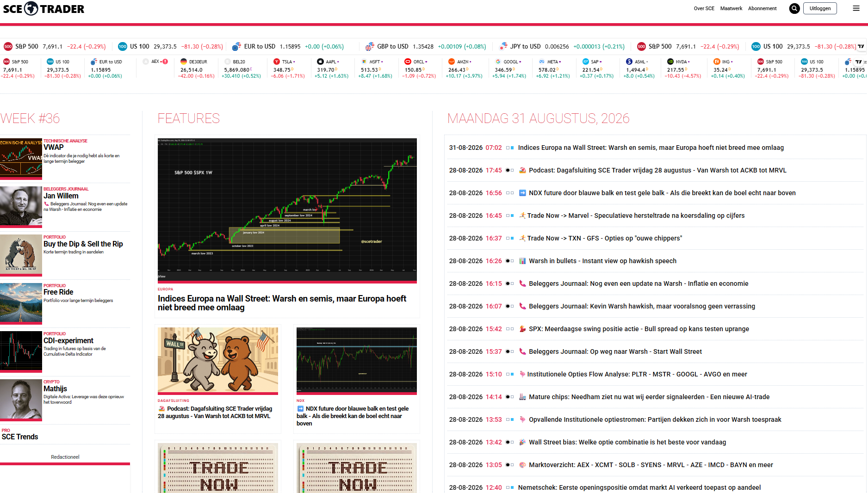868x493 pixels.
Task: Open feature headline Indices Europa na Wall Street
Action: 282,303
